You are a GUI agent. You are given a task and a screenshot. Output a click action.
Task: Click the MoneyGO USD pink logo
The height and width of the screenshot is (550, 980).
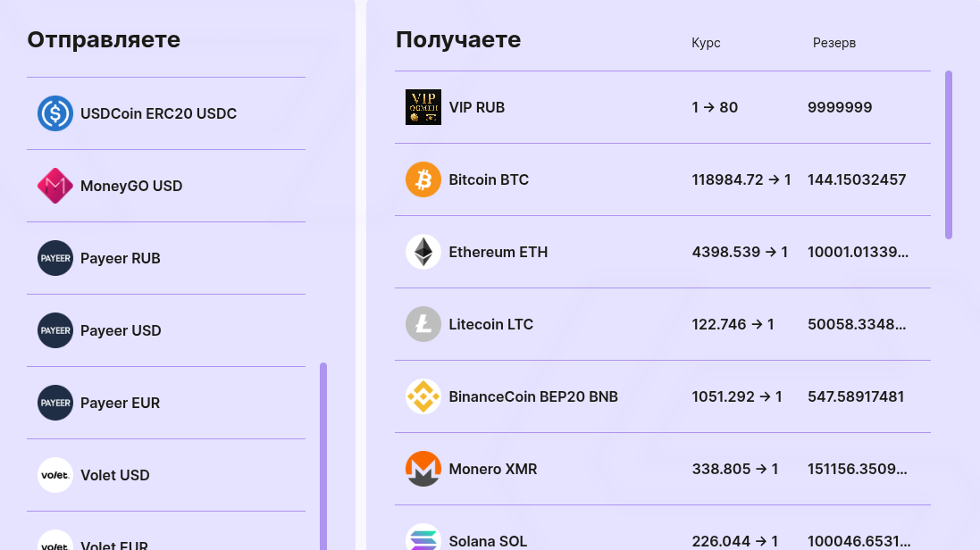pyautogui.click(x=55, y=186)
